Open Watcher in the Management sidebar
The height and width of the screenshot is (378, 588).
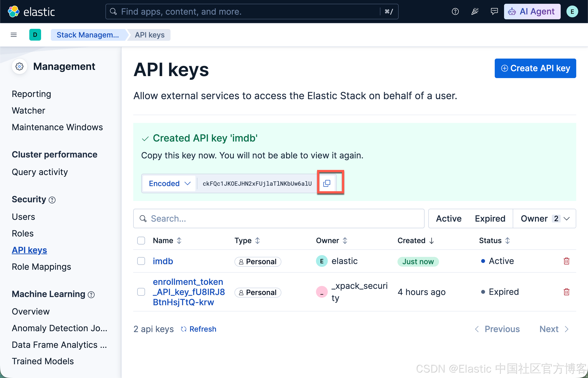[x=28, y=111]
